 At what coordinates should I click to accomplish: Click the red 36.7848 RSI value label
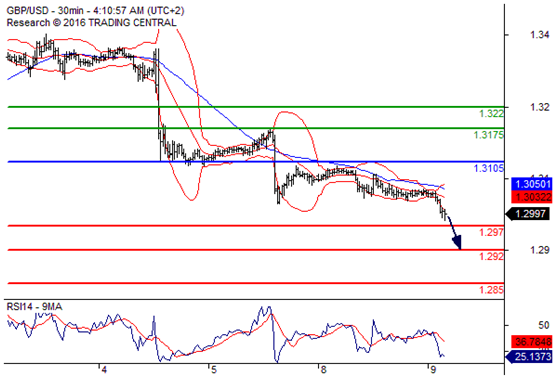tap(532, 342)
